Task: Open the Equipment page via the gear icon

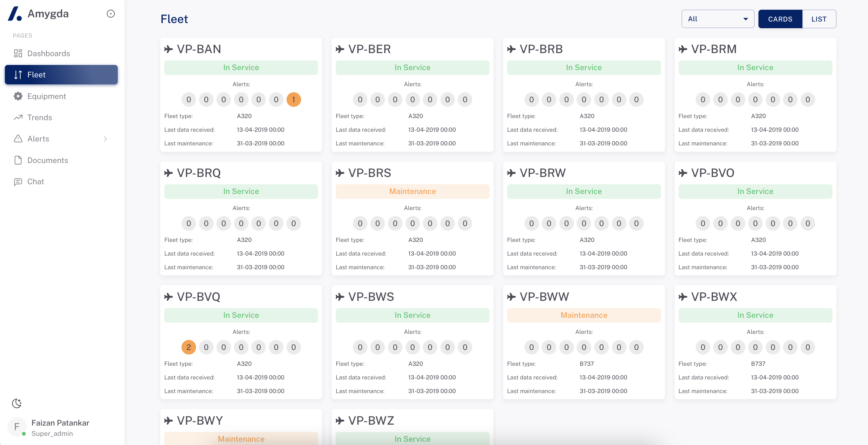Action: point(18,96)
